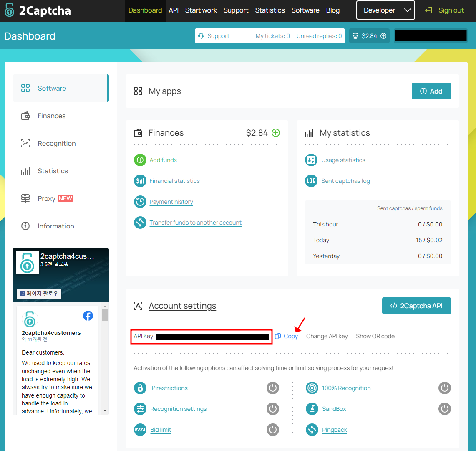
Task: Click Change API key link
Action: coord(327,336)
